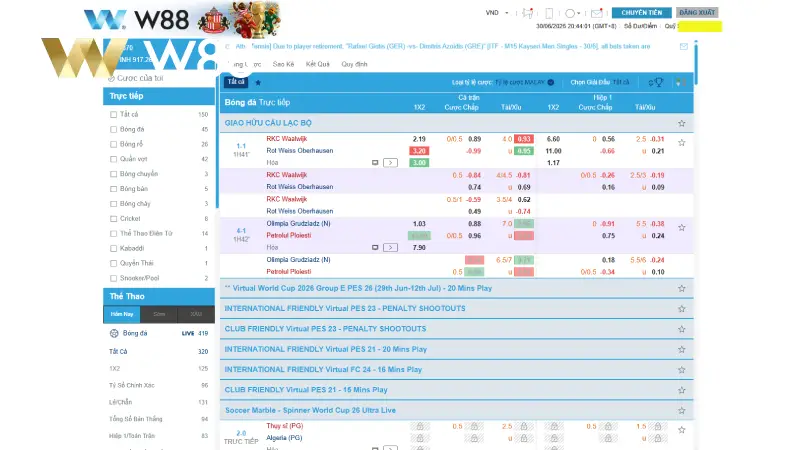Image resolution: width=800 pixels, height=450 pixels.
Task: Open the envelope messages icon in header
Action: (x=596, y=13)
